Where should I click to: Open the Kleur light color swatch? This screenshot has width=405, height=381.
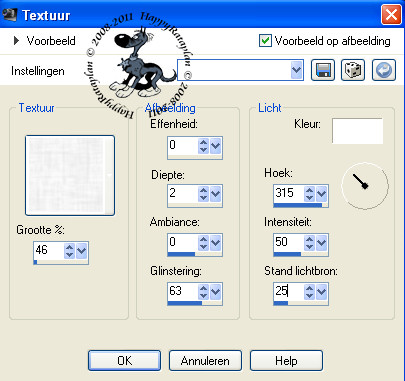(x=357, y=131)
